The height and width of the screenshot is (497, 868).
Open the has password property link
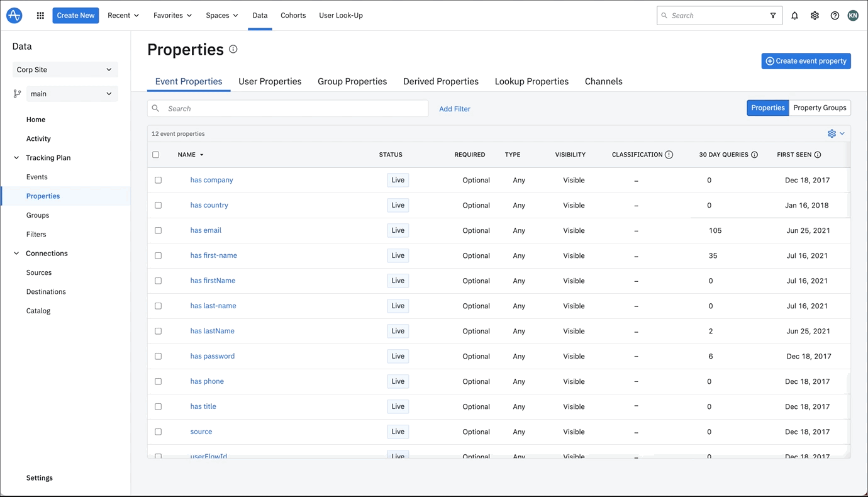213,356
